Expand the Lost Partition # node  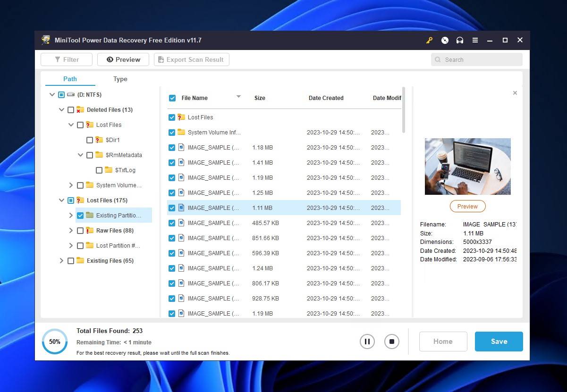(x=71, y=246)
